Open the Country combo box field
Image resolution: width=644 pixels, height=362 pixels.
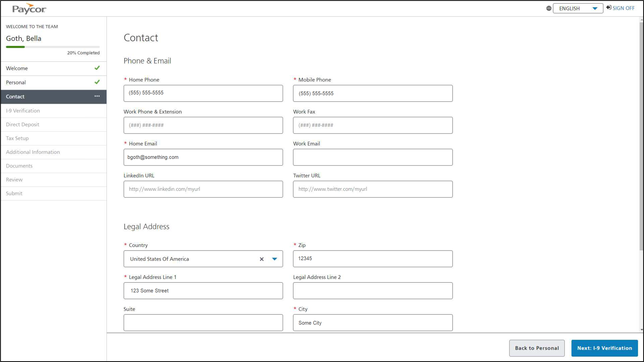coord(191,259)
